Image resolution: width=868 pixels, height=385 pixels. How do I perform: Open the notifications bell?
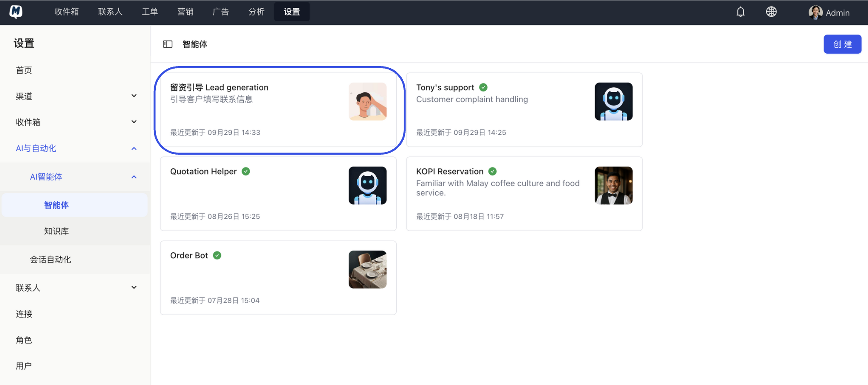point(740,12)
